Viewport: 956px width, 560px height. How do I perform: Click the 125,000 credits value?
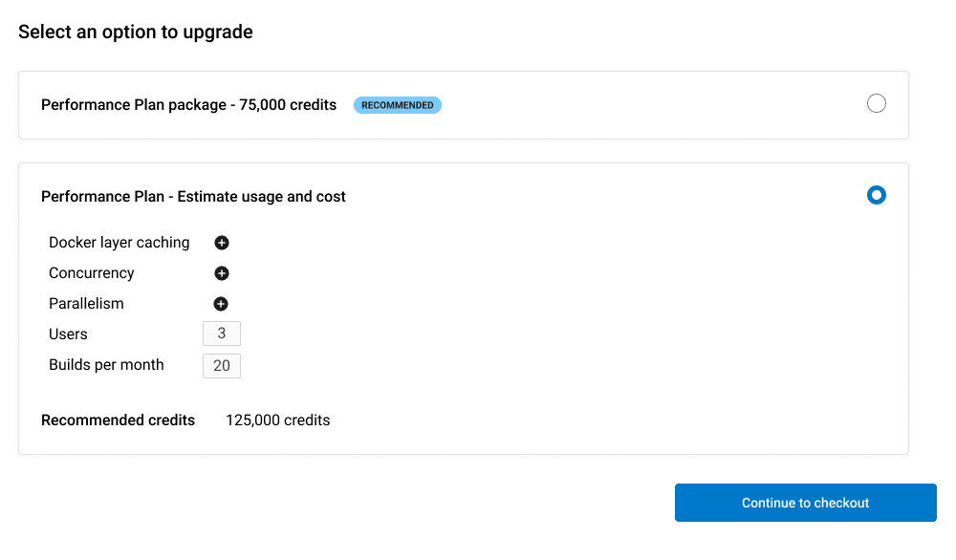[x=277, y=420]
